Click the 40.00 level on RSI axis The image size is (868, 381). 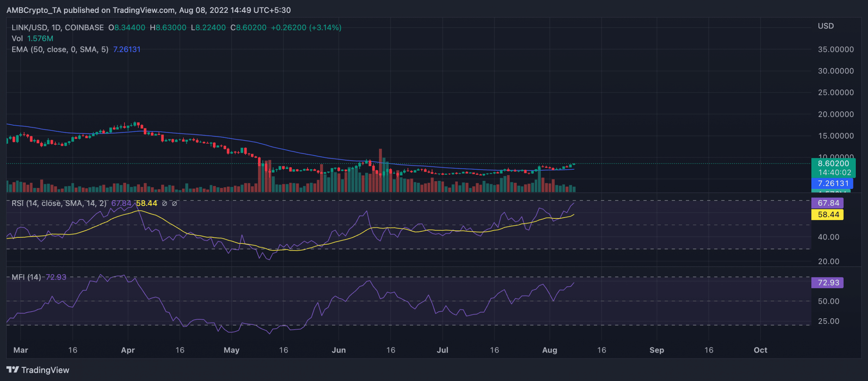pyautogui.click(x=828, y=237)
